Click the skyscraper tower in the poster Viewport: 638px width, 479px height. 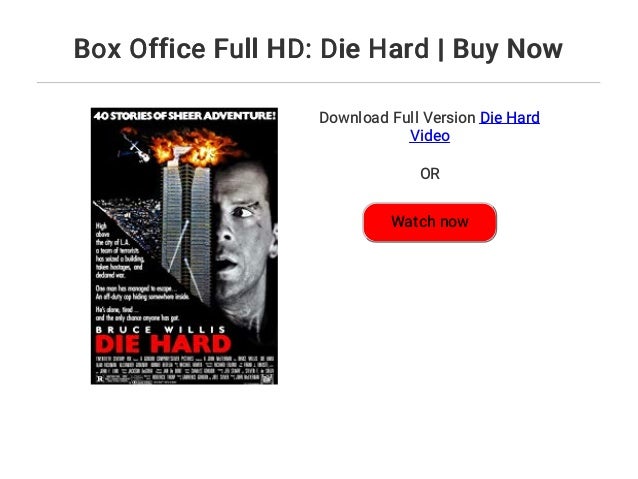[187, 232]
